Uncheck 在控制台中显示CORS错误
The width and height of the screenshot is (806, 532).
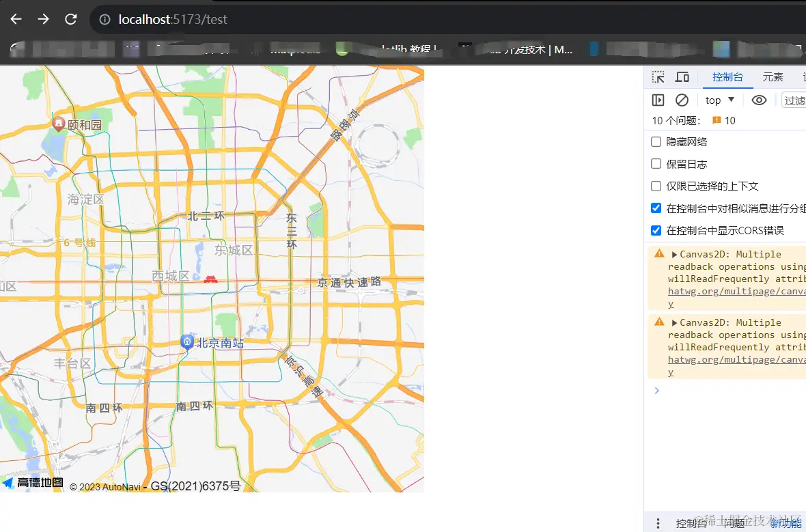[x=656, y=229]
